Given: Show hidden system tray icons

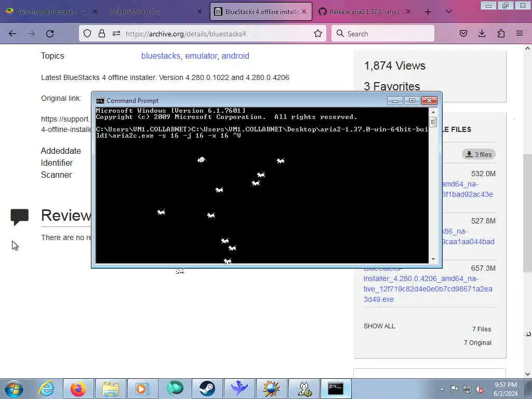Looking at the screenshot, I should 442,389.
